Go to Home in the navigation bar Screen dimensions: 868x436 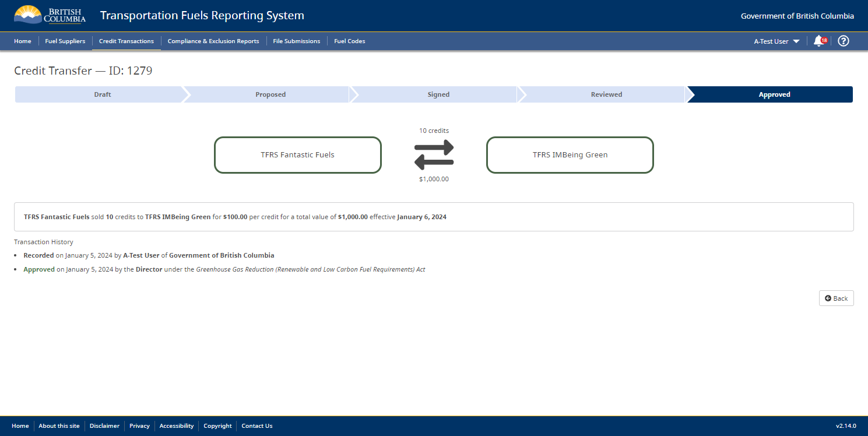[23, 41]
